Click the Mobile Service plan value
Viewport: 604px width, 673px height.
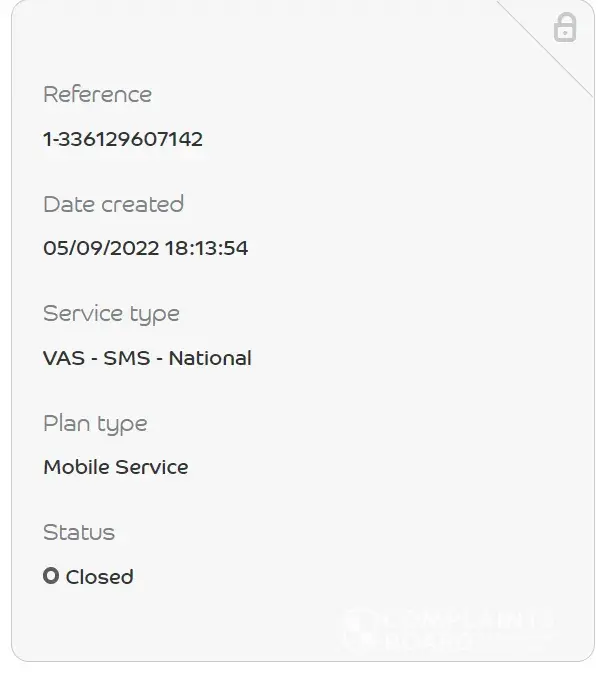tap(115, 467)
